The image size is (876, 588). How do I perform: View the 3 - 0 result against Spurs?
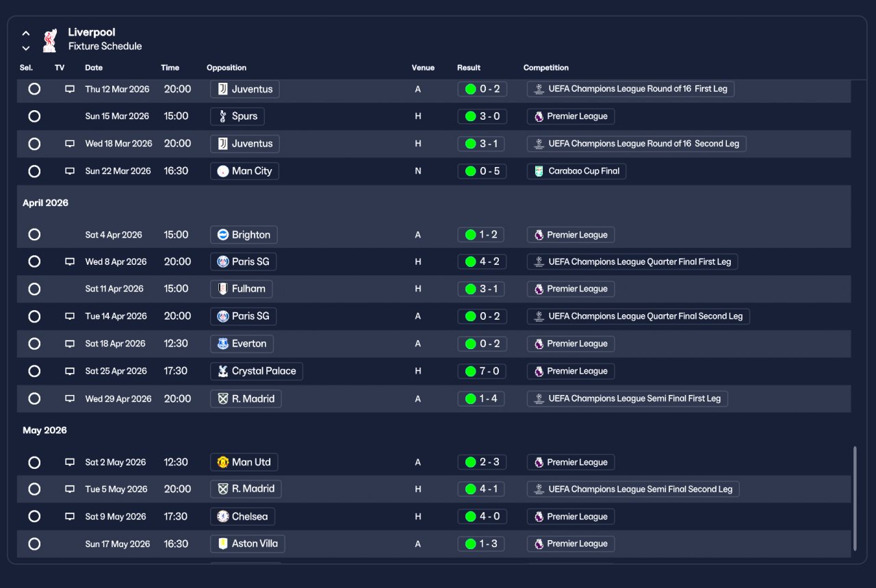[482, 116]
